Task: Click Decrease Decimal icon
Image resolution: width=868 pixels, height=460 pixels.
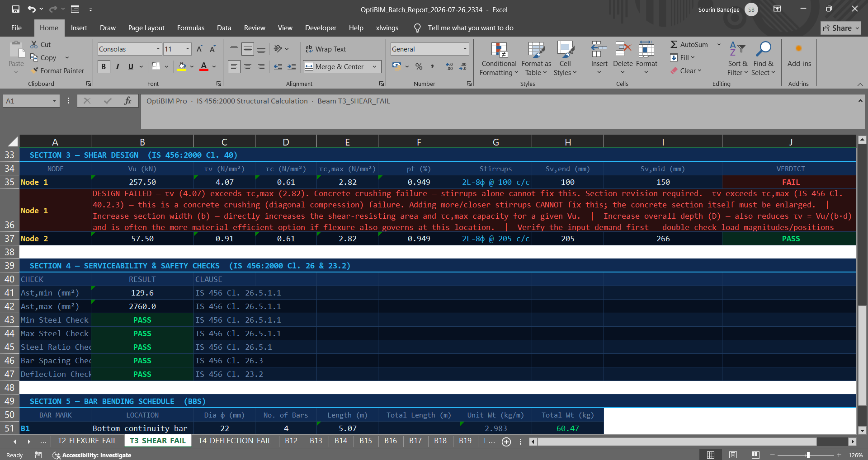Action: (463, 66)
